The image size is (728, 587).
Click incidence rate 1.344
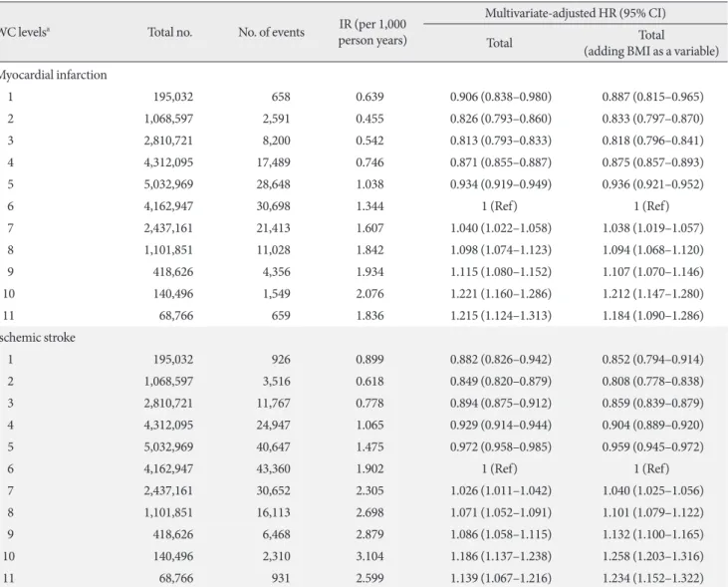point(370,206)
